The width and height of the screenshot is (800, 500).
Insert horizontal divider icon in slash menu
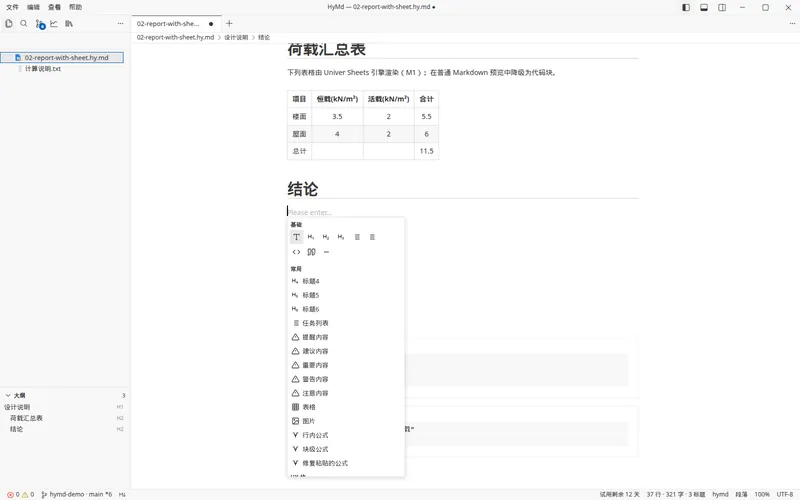[x=327, y=252]
